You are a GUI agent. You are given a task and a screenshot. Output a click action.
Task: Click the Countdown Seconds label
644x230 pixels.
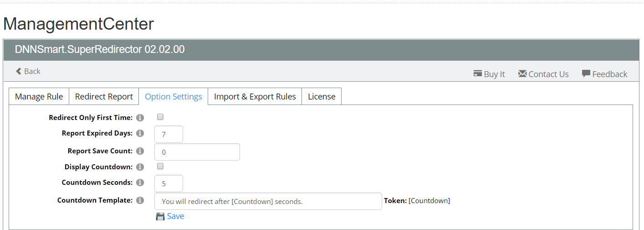[x=97, y=183]
